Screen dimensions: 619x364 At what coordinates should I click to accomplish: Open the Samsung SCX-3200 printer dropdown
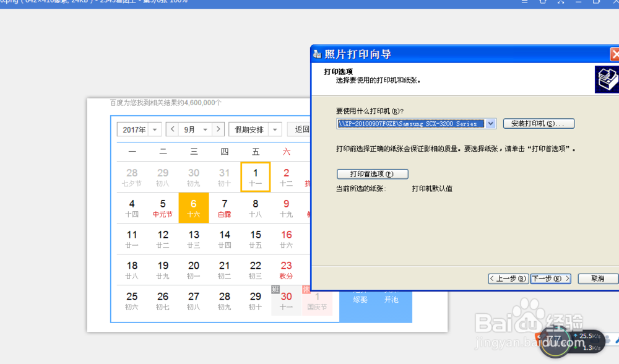[x=490, y=123]
